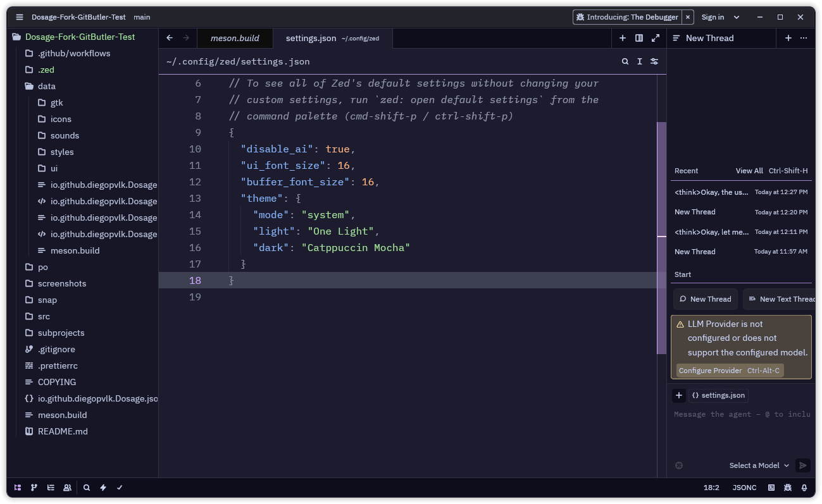Image resolution: width=822 pixels, height=504 pixels.
Task: Toggle the terminal panel in status bar
Action: [771, 488]
